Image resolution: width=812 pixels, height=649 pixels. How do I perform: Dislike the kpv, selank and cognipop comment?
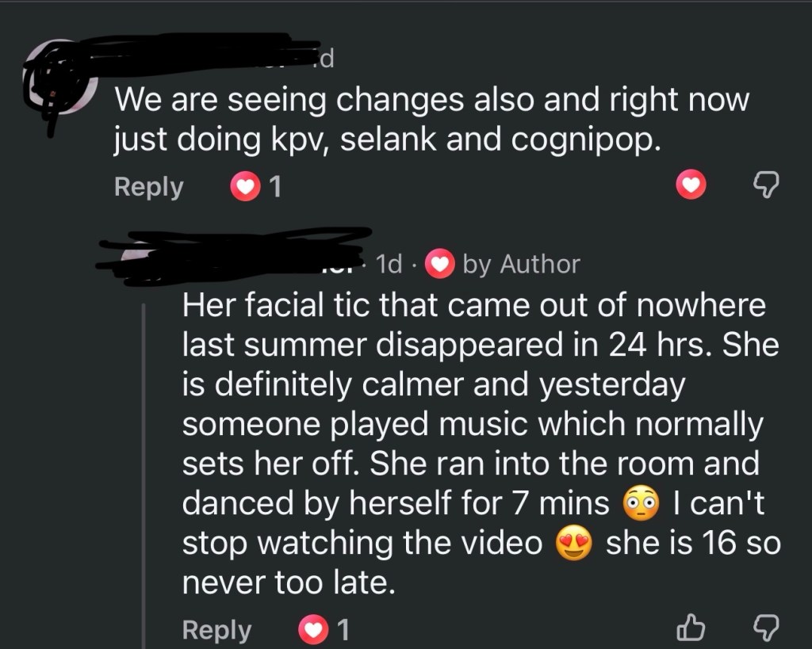[765, 186]
